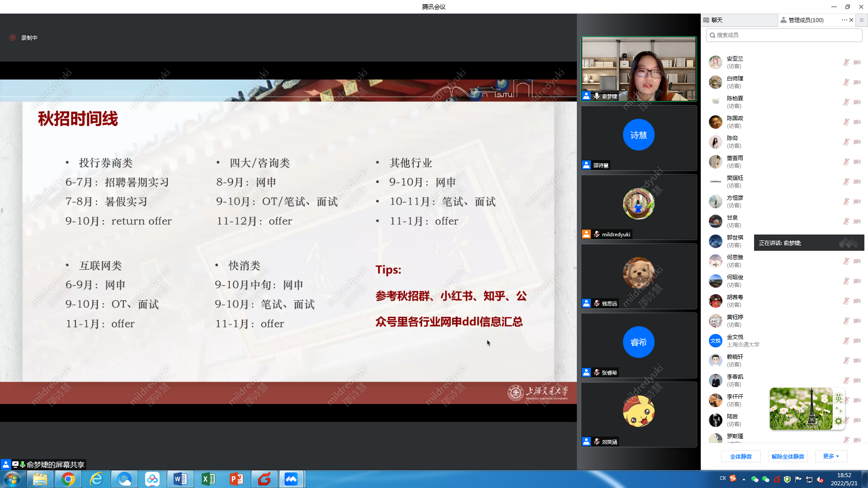Viewport: 868px width, 488px height.
Task: Toggle microphone for 方恒彦
Action: 846,202
